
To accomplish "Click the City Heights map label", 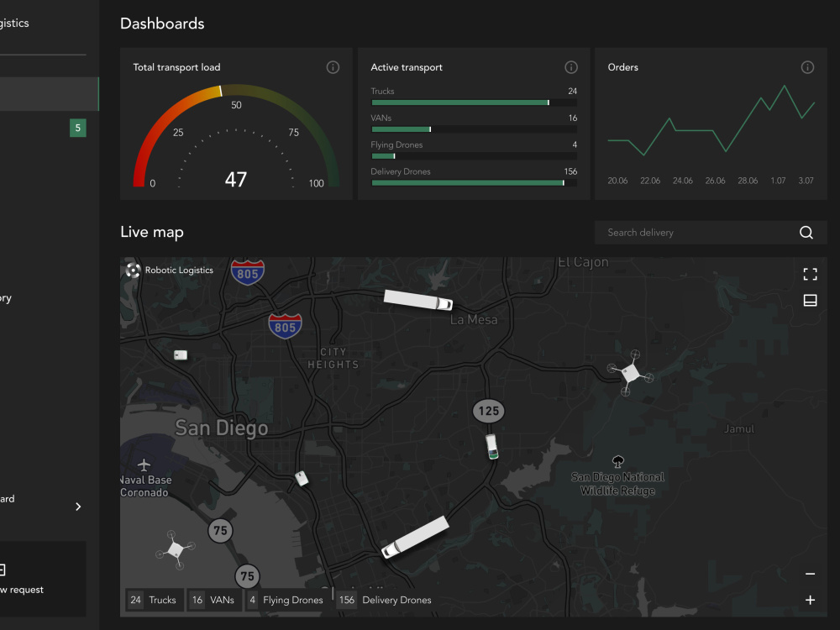I will click(x=333, y=359).
